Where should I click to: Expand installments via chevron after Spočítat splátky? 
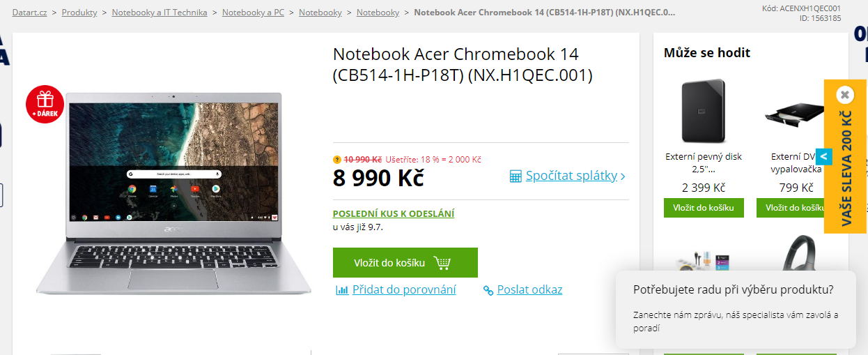(x=623, y=177)
